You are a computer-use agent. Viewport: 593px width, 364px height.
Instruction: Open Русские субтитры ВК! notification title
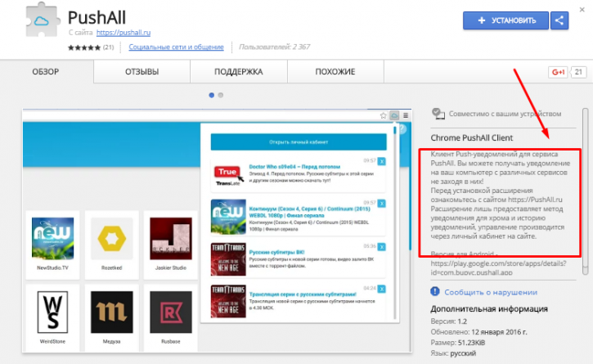tap(276, 252)
